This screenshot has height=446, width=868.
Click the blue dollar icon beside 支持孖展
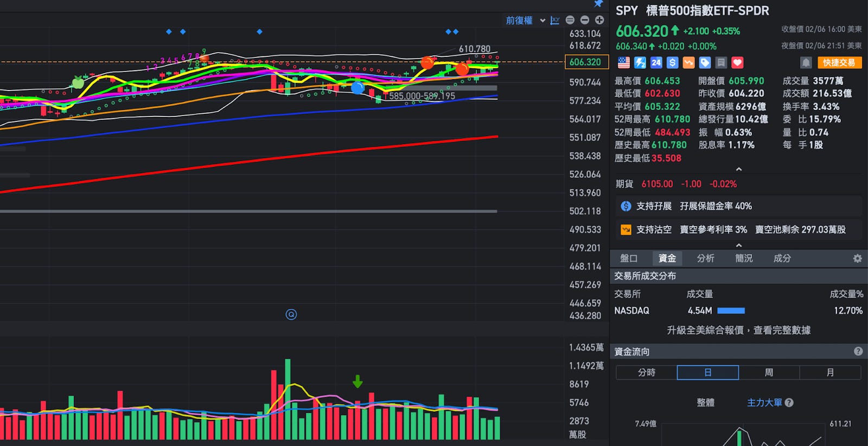click(626, 206)
